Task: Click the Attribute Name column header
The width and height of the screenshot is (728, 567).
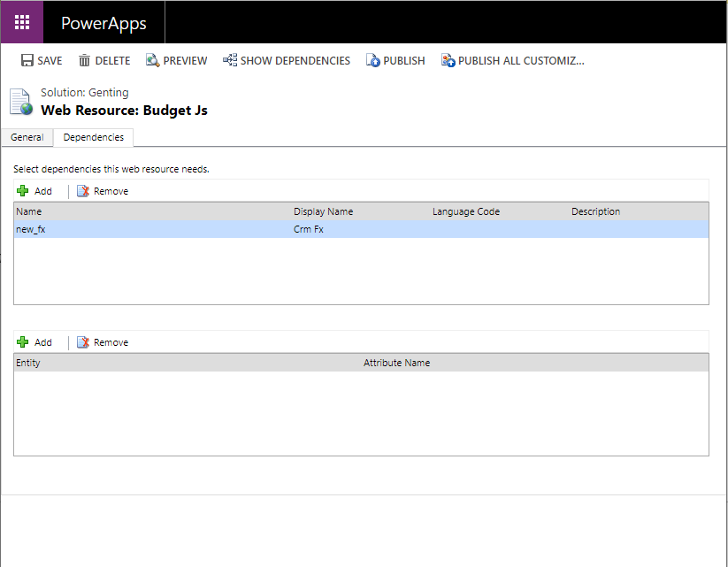Action: (x=396, y=364)
